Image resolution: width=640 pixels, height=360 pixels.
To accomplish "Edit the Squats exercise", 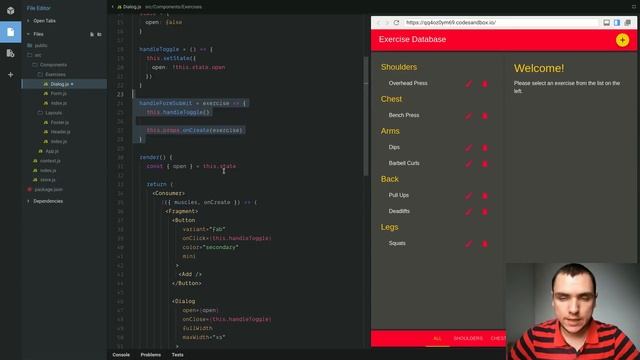I will coord(469,244).
